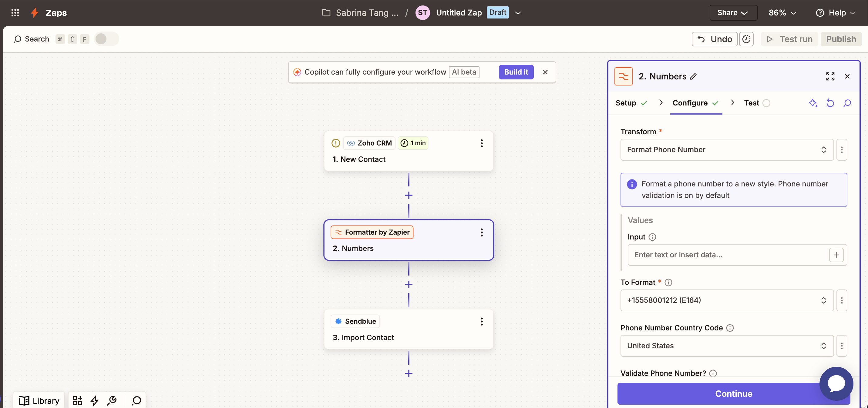Viewport: 868px width, 408px height.
Task: Click the warning icon on Zoho CRM step
Action: click(x=336, y=143)
